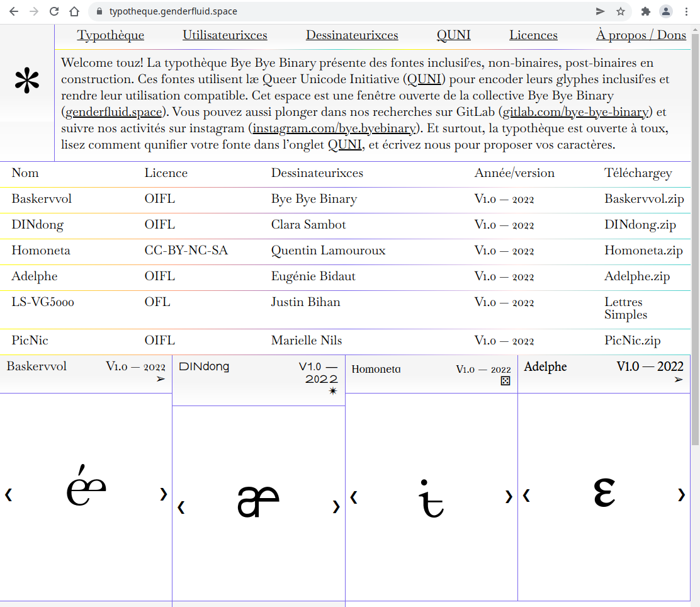Click the arrow icon in Adelphe header
Viewport: 700px width, 607px height.
(679, 380)
